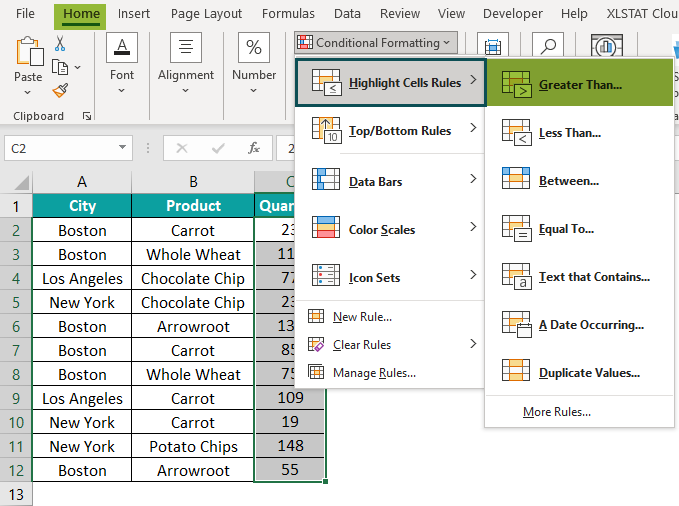The height and width of the screenshot is (506, 679).
Task: Switch to the View tab
Action: click(x=451, y=13)
